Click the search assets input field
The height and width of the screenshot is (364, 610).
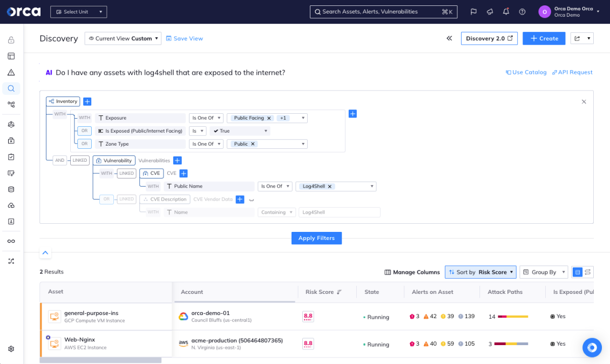point(383,12)
